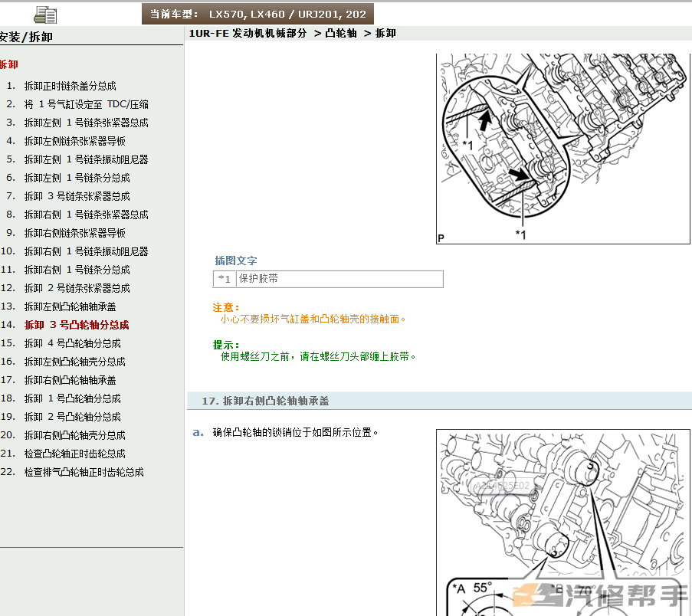Open step 21 检查凸轮轴正时齿轮总成
692x616 pixels.
coord(74,454)
